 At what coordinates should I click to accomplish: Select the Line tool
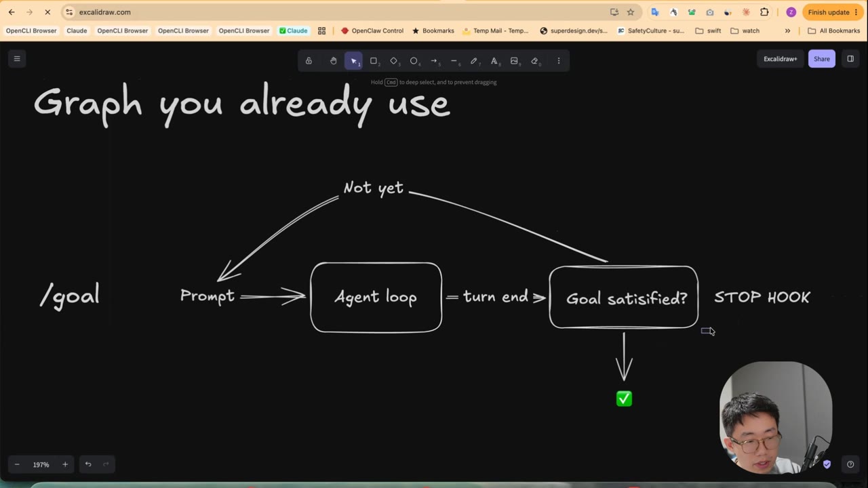pos(454,60)
